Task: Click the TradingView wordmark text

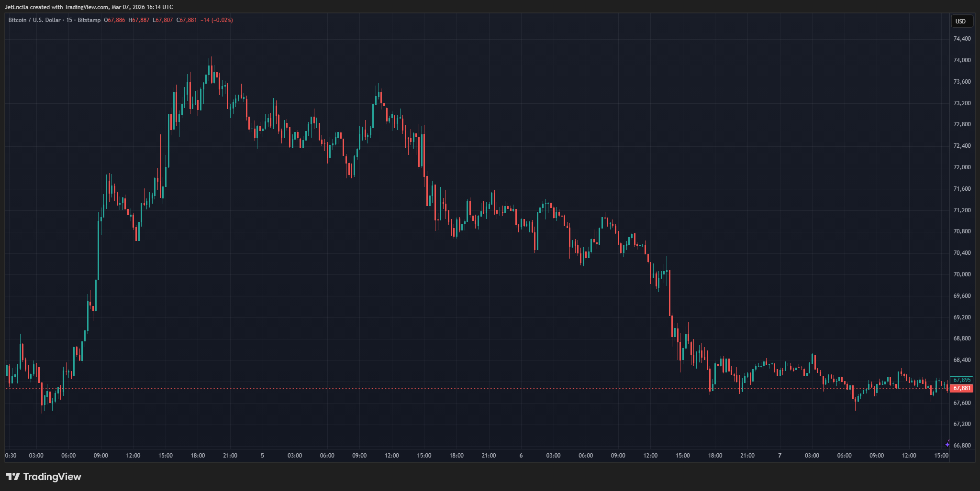Action: (x=52, y=477)
